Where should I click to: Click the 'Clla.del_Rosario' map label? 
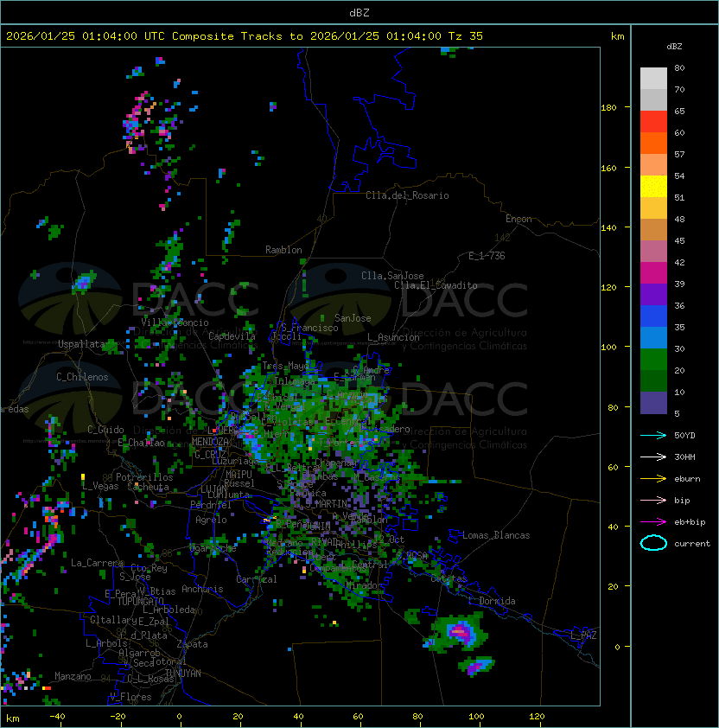pyautogui.click(x=407, y=195)
